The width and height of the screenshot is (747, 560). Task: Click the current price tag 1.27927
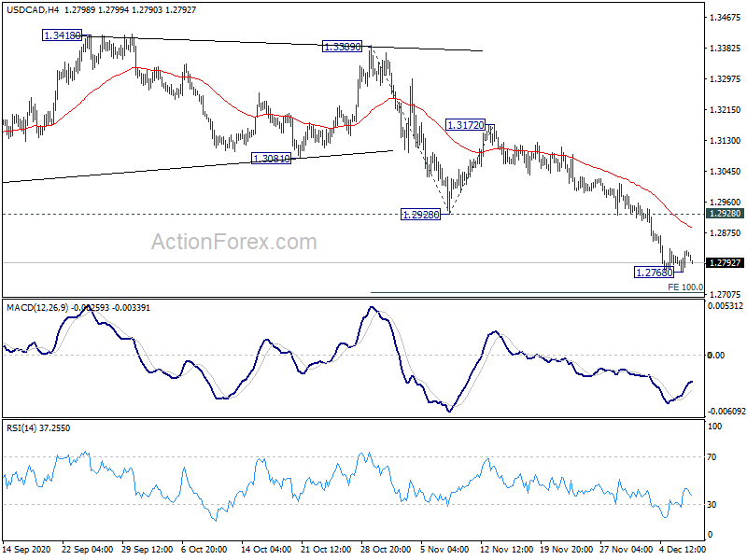click(x=726, y=263)
